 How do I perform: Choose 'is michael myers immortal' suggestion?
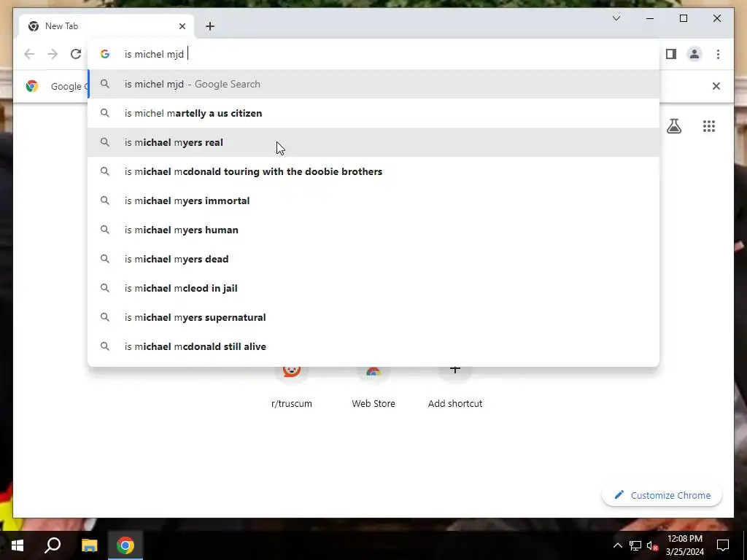point(373,201)
